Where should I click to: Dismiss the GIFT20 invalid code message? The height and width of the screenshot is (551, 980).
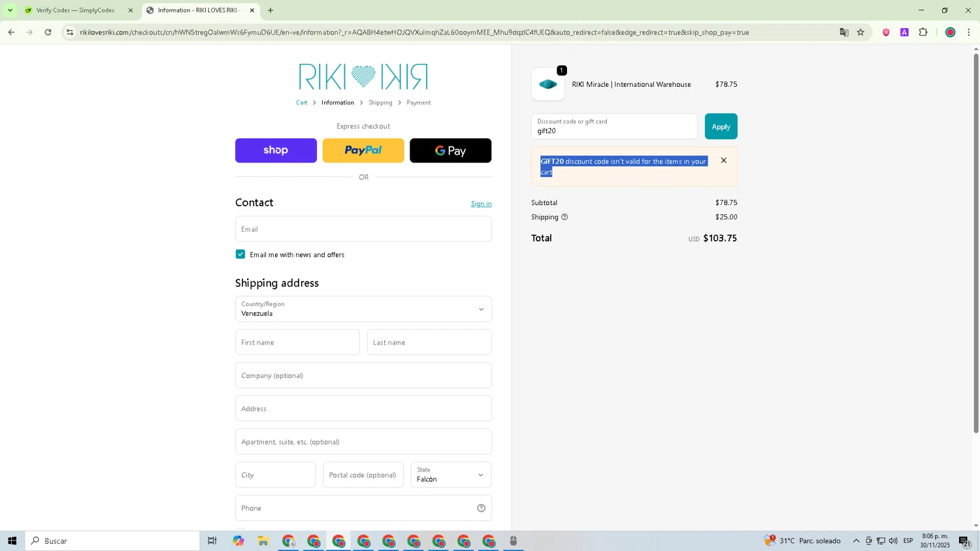pyautogui.click(x=724, y=161)
